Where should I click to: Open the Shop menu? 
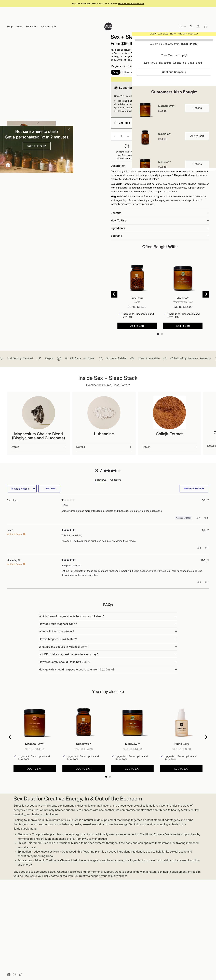tap(9, 27)
